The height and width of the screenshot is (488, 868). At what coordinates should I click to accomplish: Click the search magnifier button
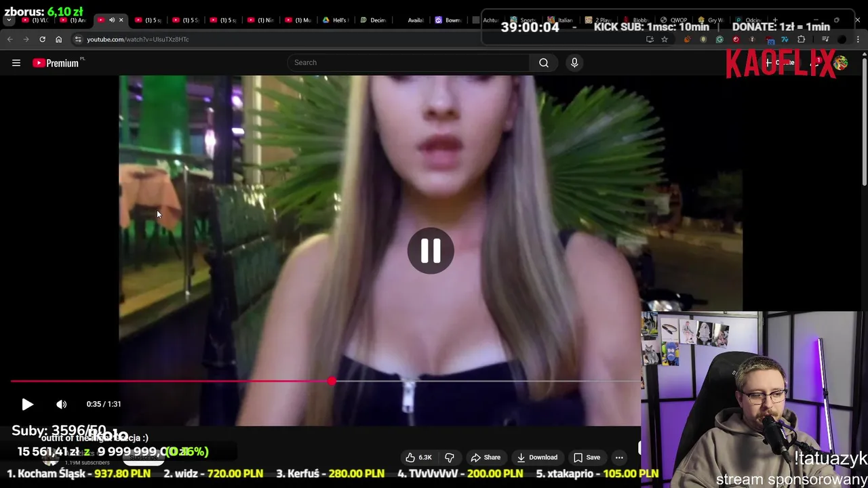click(544, 62)
